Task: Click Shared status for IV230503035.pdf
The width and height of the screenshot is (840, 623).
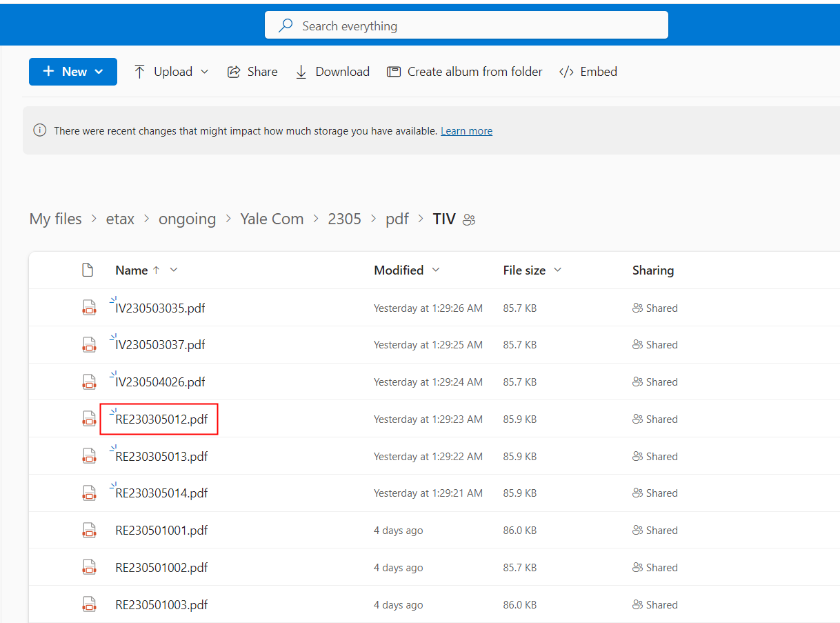Action: click(x=654, y=308)
